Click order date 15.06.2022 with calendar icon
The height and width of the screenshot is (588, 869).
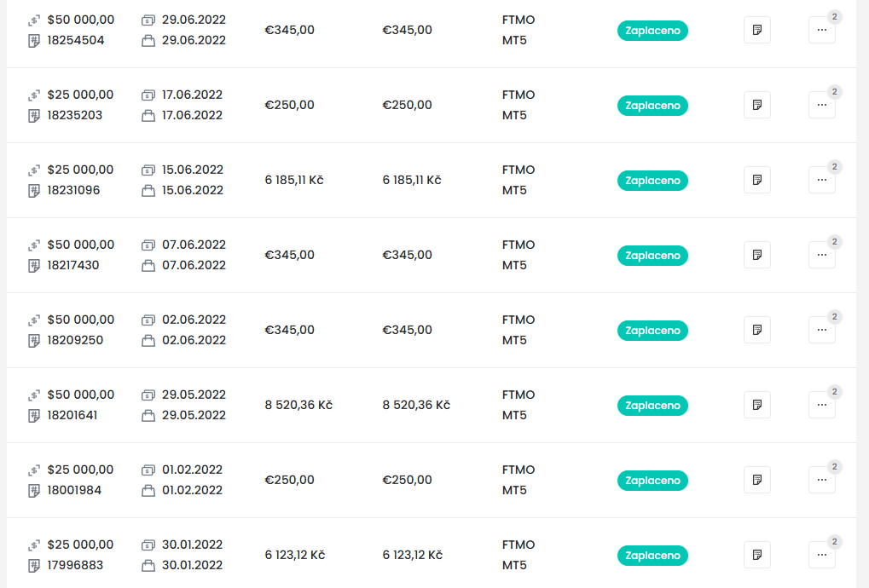(x=192, y=170)
